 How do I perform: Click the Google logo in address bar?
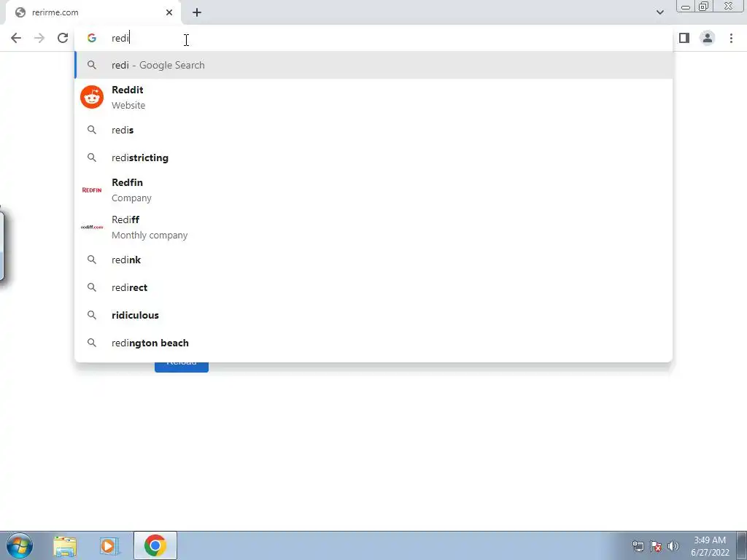92,38
